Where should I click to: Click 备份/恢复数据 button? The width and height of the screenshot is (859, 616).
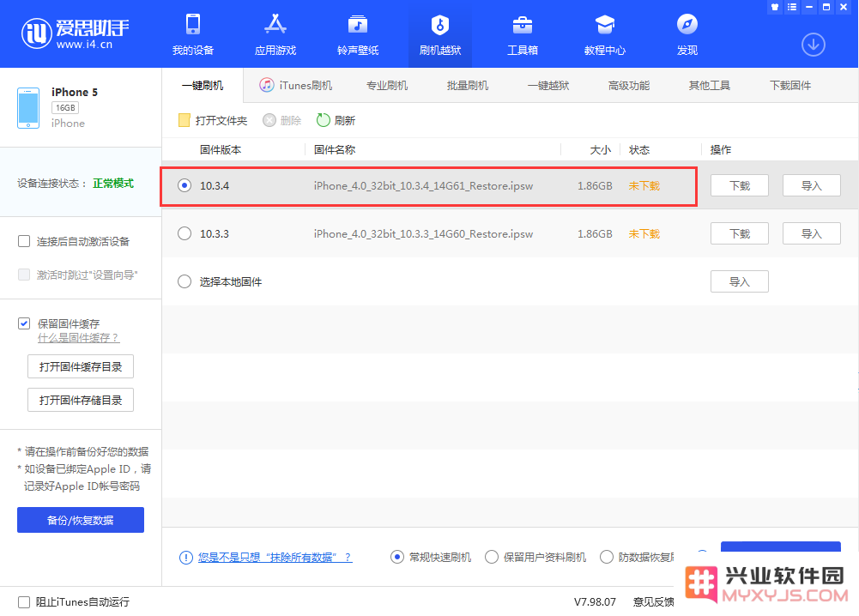pyautogui.click(x=81, y=520)
